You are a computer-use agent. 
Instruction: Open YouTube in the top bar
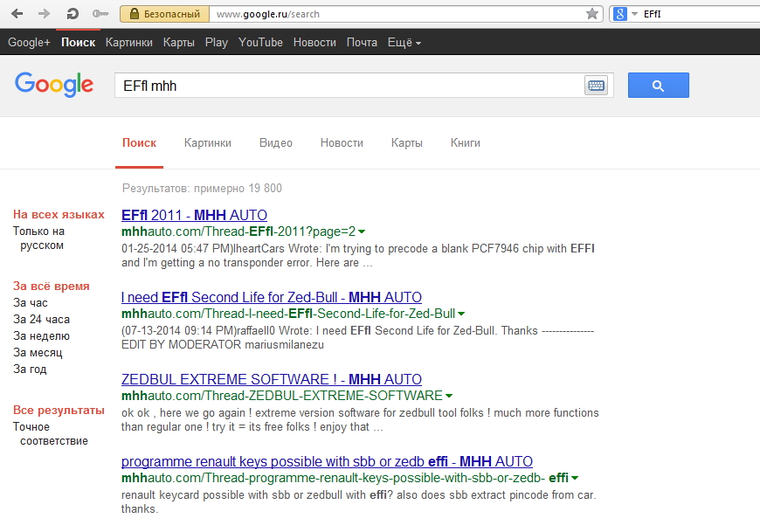coord(260,43)
